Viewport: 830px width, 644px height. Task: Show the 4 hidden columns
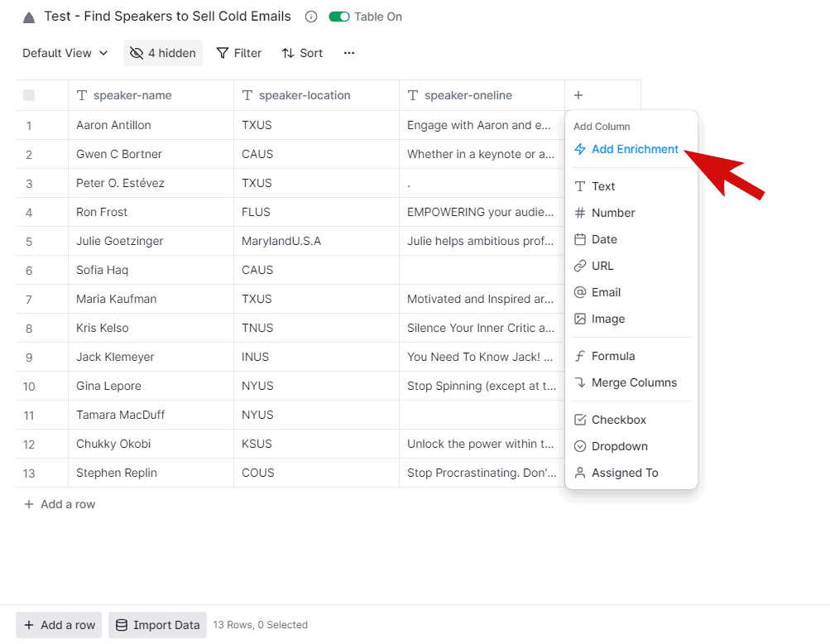pyautogui.click(x=163, y=53)
